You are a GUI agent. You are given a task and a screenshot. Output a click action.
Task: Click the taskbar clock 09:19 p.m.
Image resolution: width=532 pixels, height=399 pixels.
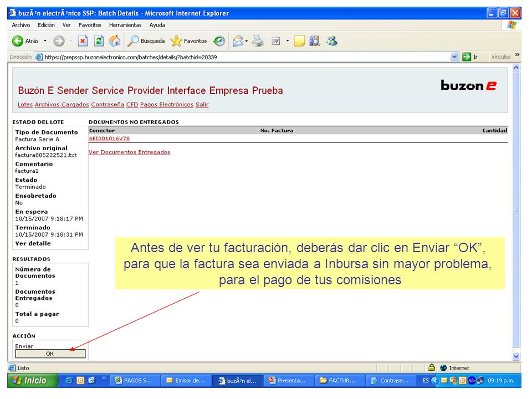[x=501, y=380]
